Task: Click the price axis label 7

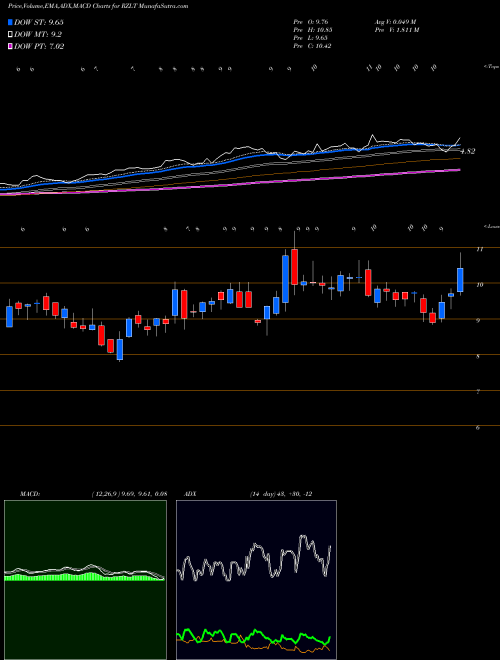Action: tap(478, 391)
